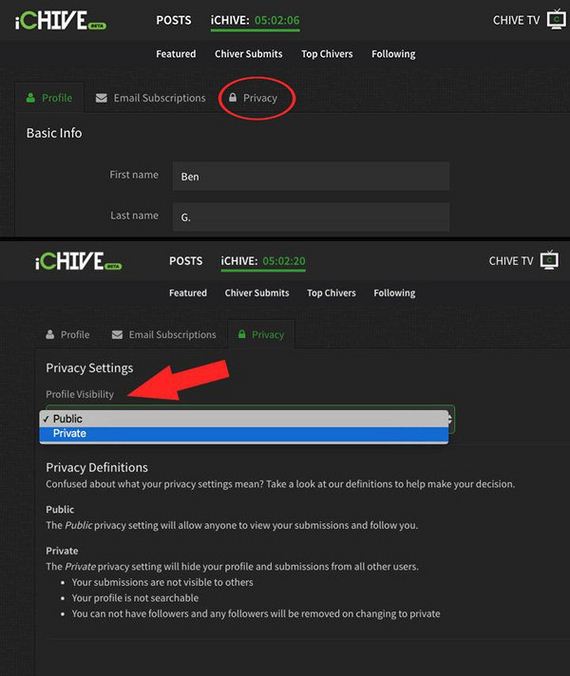Switch to Profile tab label in bottom screenshot

point(75,335)
